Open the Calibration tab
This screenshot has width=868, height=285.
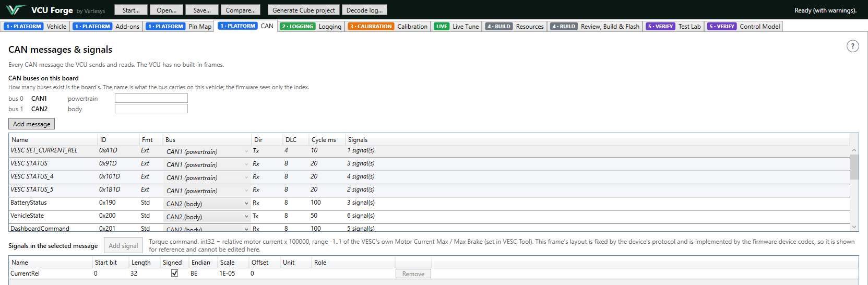388,26
